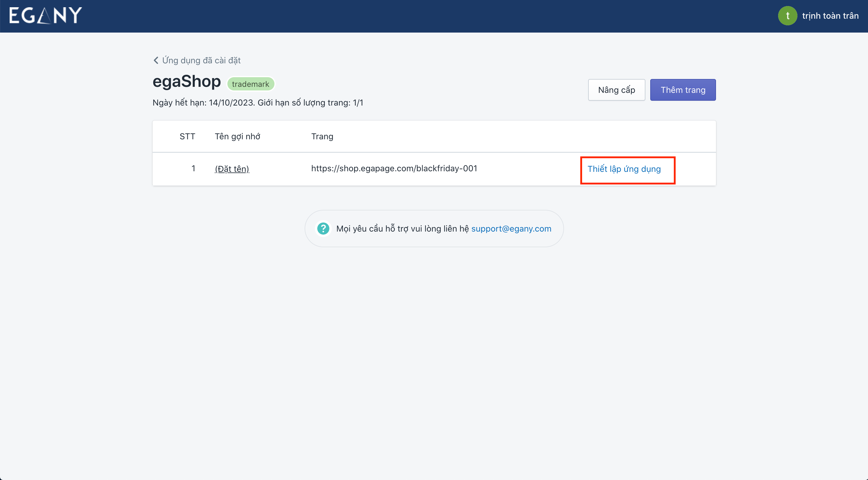Click the green user avatar icon

pyautogui.click(x=787, y=16)
